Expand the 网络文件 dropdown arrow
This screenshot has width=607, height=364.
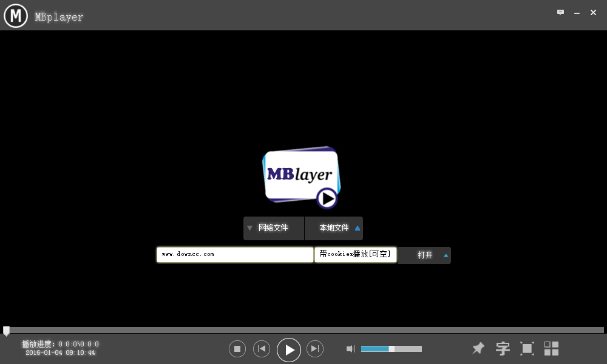250,228
